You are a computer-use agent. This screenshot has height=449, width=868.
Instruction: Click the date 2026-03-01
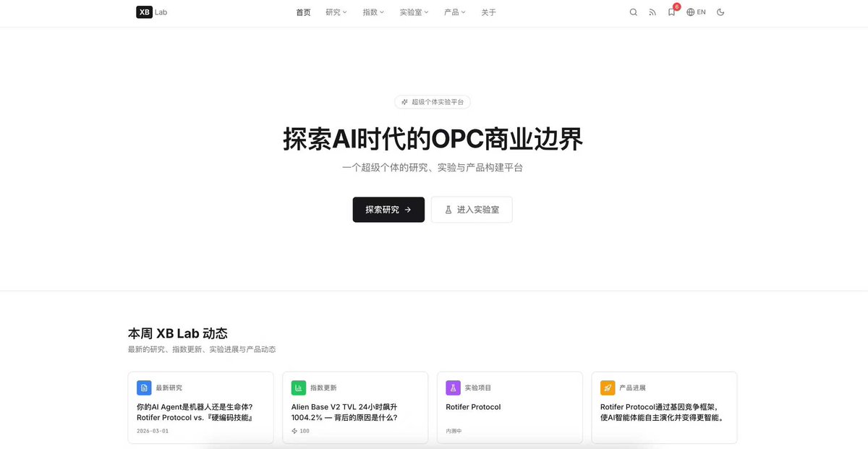point(151,431)
